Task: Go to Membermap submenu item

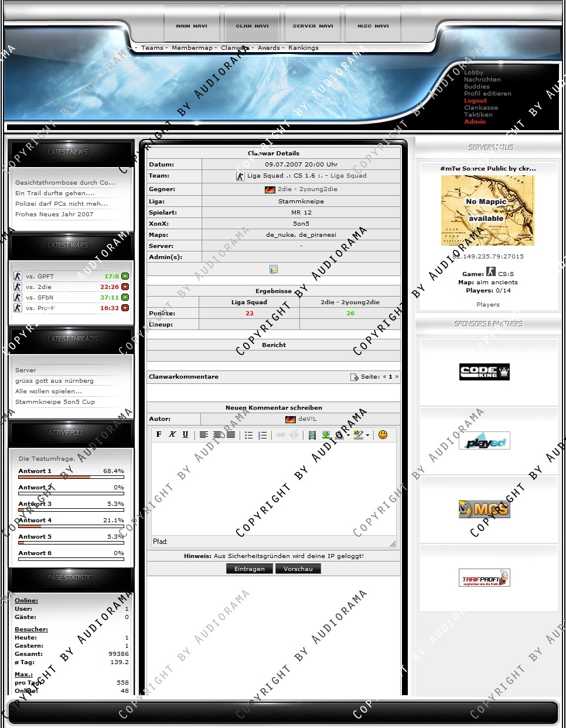Action: (x=192, y=48)
